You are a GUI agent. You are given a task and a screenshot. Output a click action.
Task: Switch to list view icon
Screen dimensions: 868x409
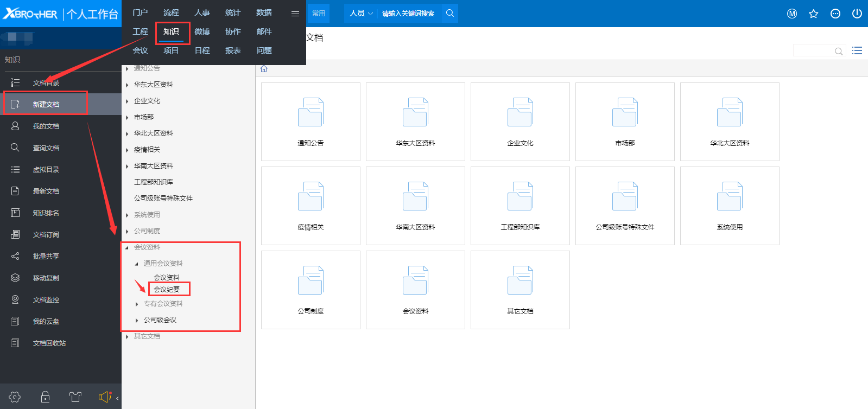pos(857,50)
